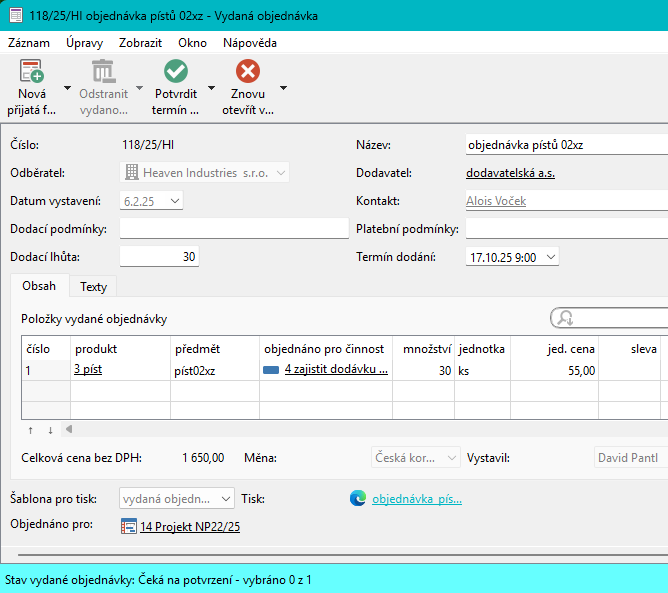Expand the Šablona pro tisk combo box
Screen dimensions: 668x593
click(224, 498)
